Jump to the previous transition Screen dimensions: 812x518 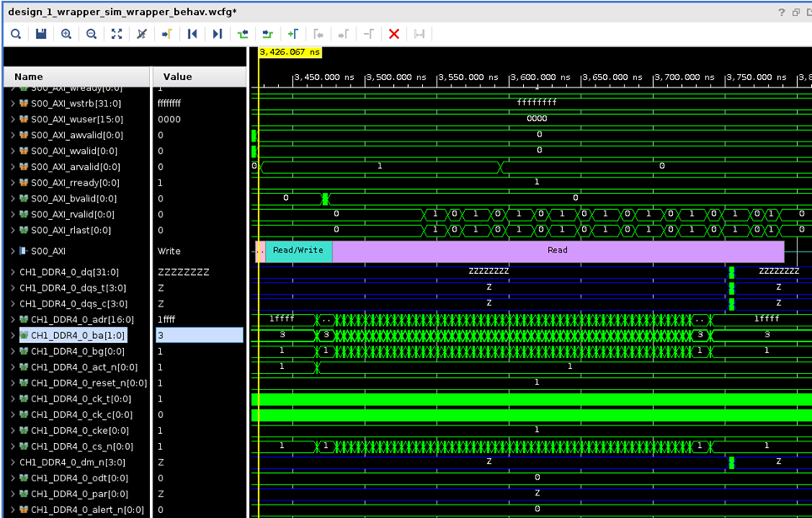pyautogui.click(x=243, y=34)
